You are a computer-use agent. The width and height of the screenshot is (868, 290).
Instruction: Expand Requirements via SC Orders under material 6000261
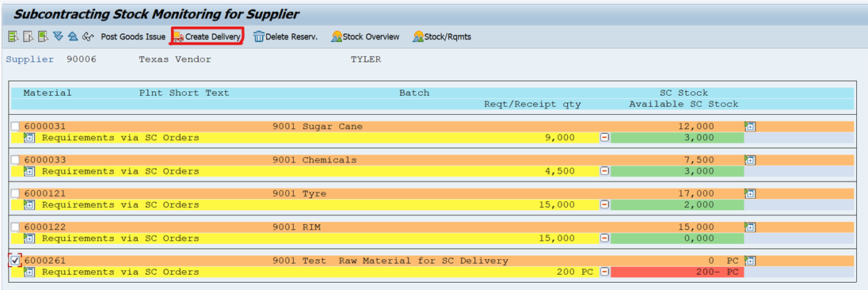[29, 272]
